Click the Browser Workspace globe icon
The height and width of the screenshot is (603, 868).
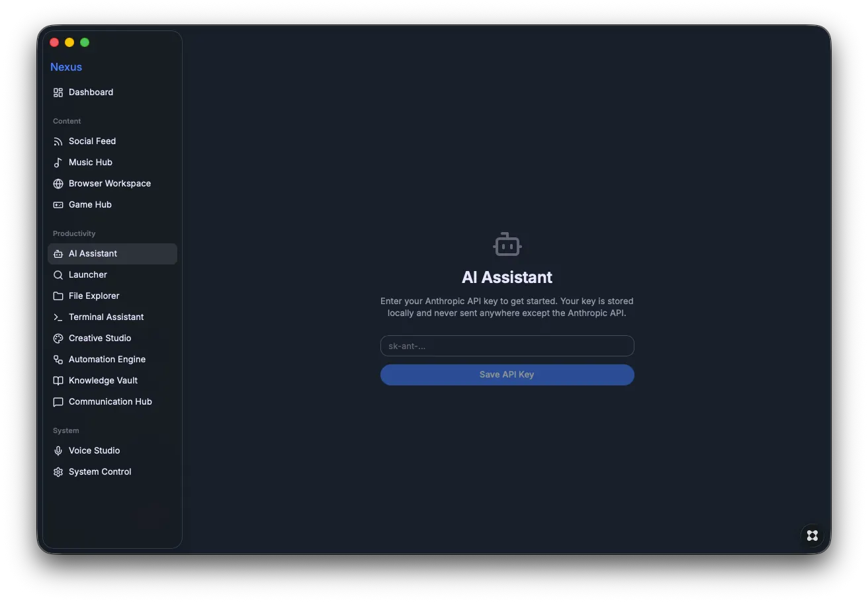pos(58,184)
